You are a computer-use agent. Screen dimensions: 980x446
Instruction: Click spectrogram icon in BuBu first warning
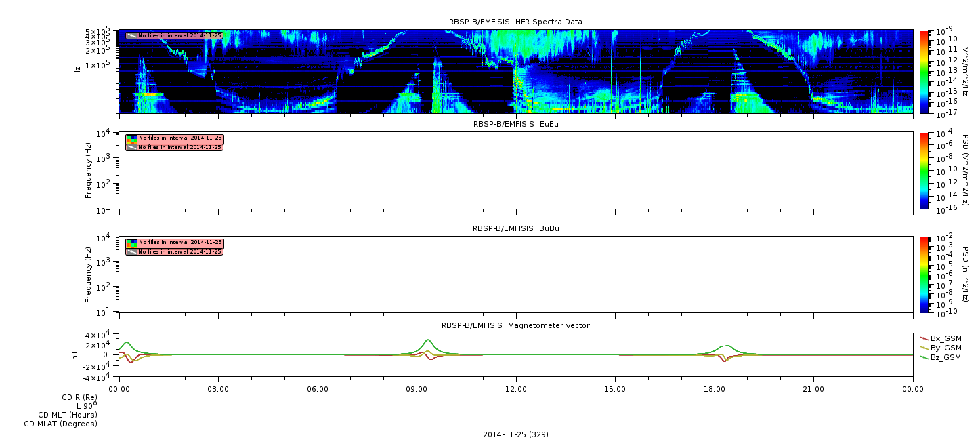[x=131, y=243]
